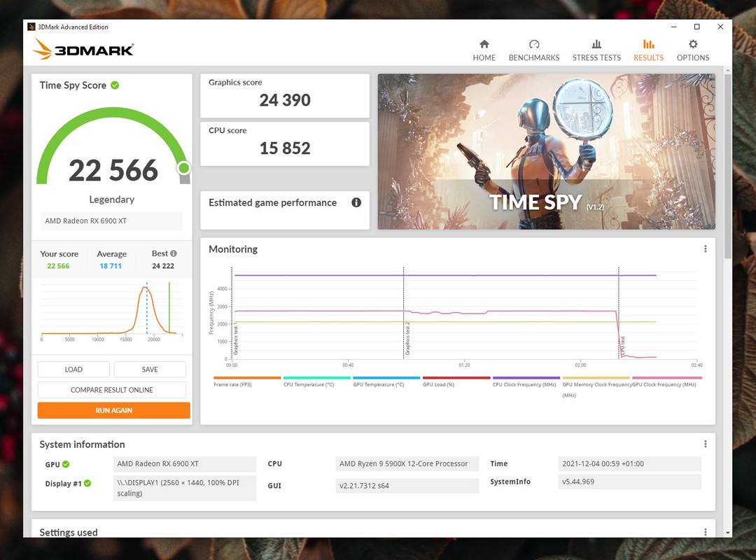Click the SystemInfo version v5.44.969
This screenshot has height=560, width=756.
tap(629, 482)
